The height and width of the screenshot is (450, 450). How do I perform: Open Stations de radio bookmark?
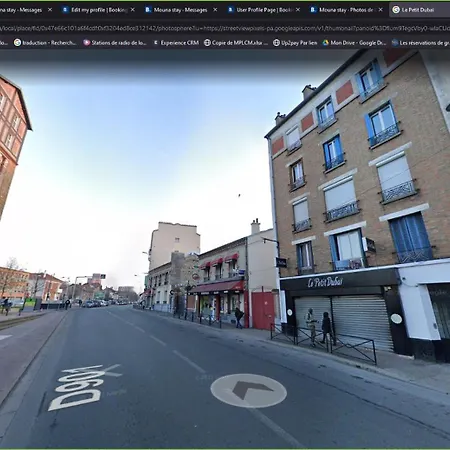point(115,43)
